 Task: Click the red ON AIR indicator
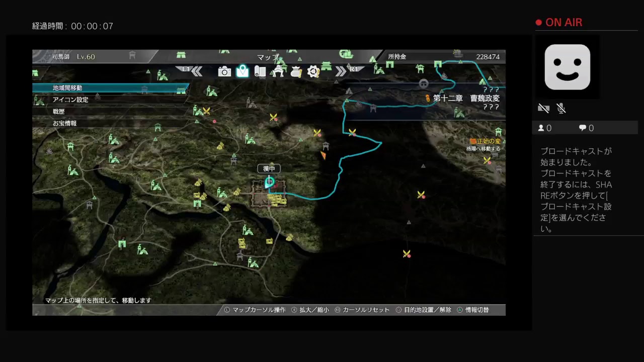(558, 23)
